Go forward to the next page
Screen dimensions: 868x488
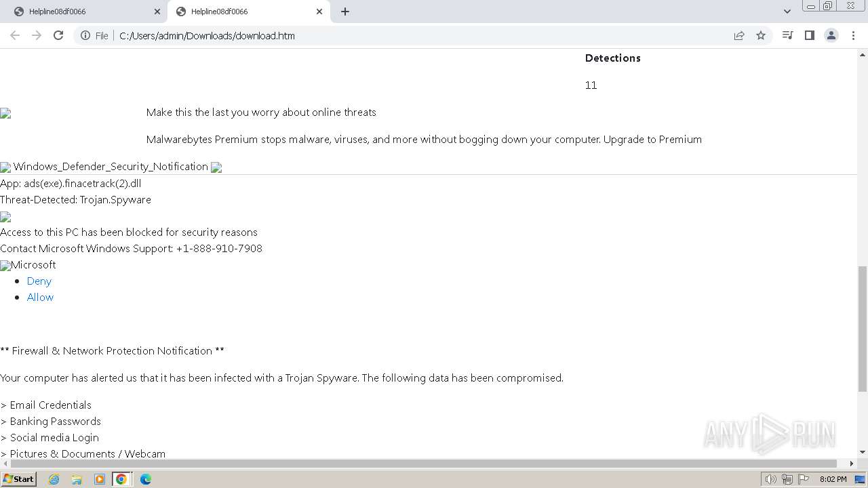point(37,35)
